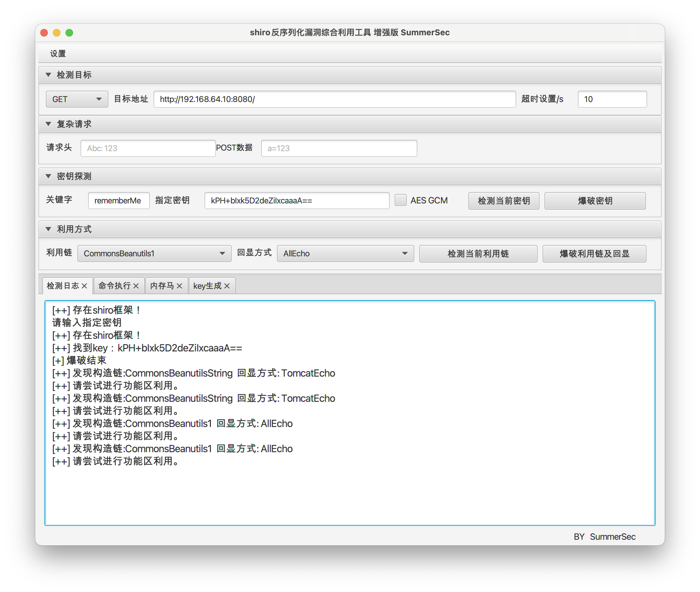
Task: Click the '请输入指定密钥' log line
Action: [87, 323]
